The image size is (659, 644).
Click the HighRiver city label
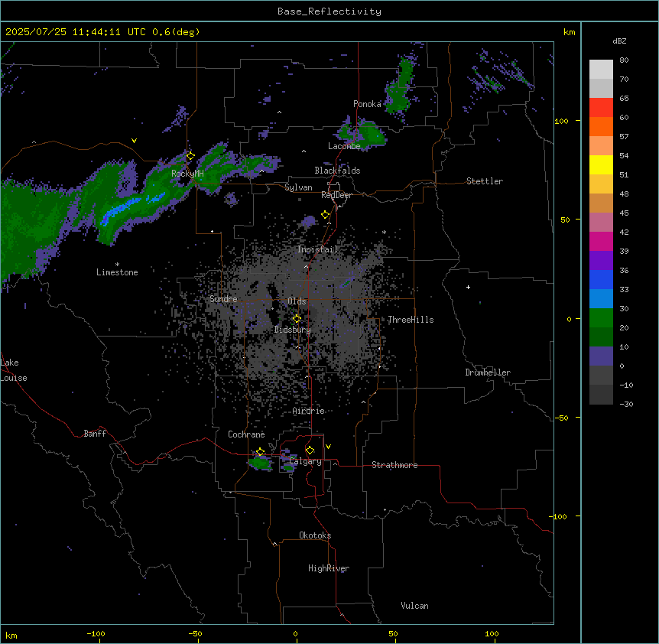coord(329,568)
